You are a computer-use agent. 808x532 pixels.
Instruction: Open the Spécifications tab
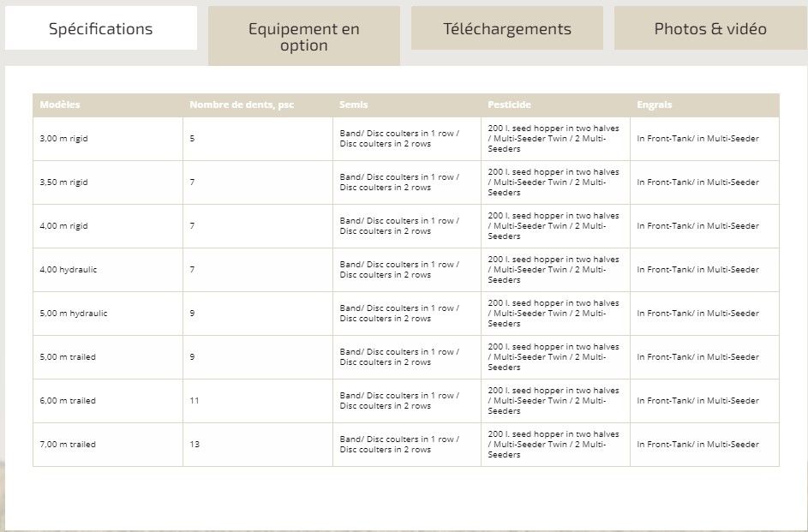tap(100, 28)
